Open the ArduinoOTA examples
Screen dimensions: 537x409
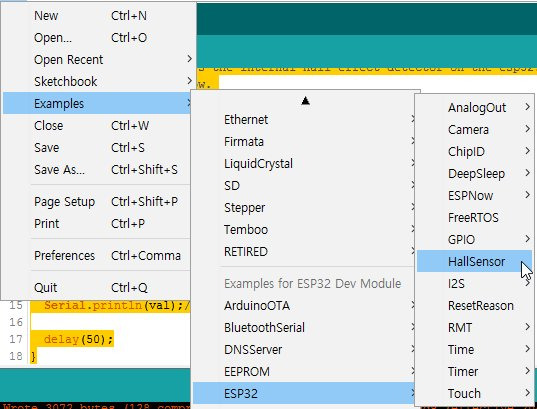pyautogui.click(x=304, y=305)
